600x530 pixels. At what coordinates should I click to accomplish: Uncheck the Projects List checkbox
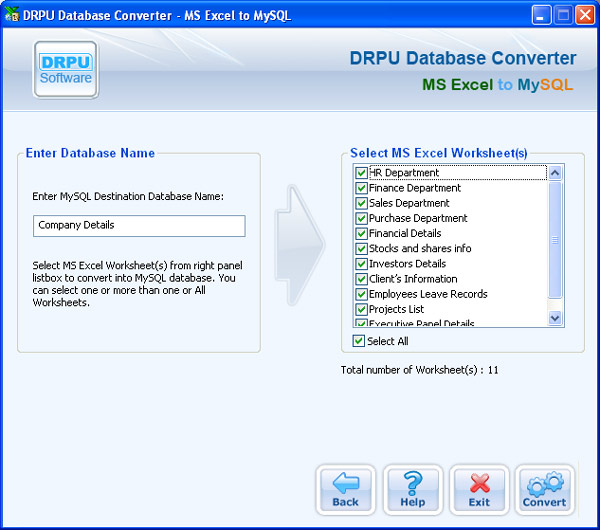pyautogui.click(x=361, y=309)
